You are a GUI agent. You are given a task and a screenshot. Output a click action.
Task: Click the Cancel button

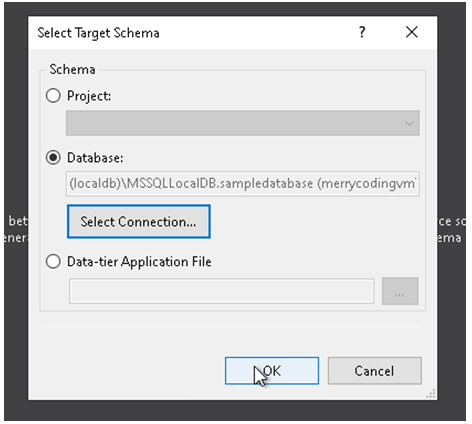pos(375,371)
